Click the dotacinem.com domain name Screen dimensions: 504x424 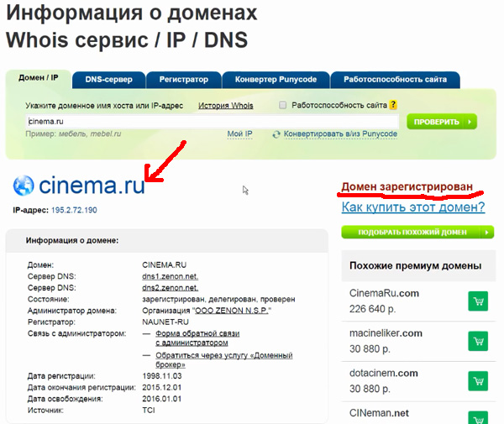click(x=384, y=373)
